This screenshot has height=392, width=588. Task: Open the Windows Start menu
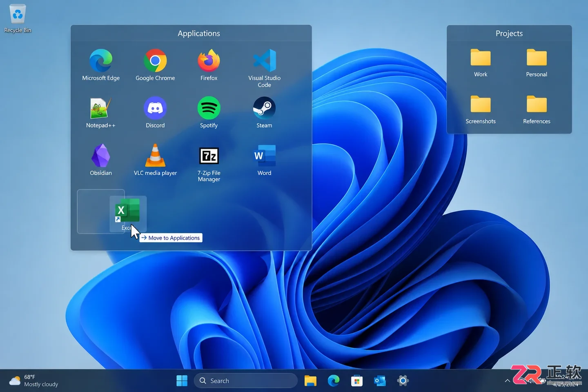(182, 381)
